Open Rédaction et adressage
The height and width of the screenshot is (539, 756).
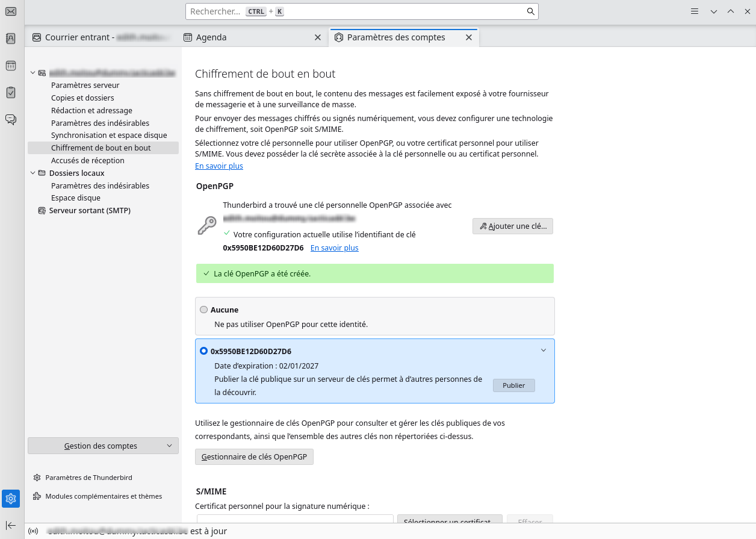91,110
